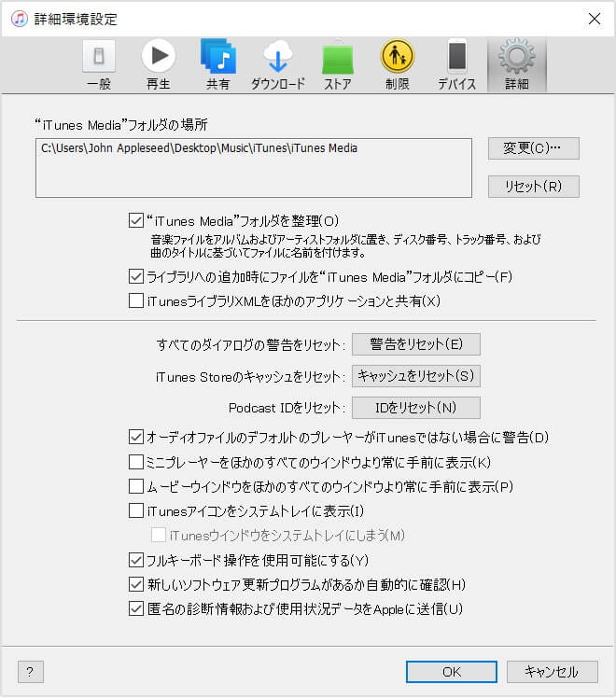Click the IDをリセット(N) button

pos(416,408)
